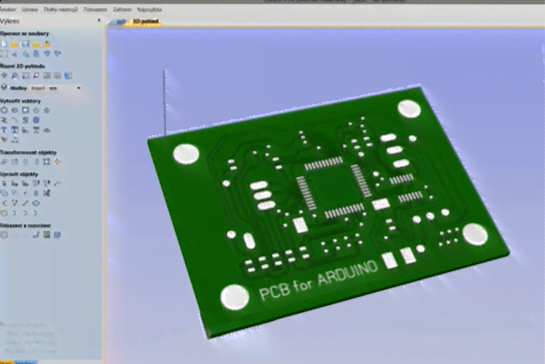545x364 pixels.
Task: Select the Pan tool in 2D view controls
Action: [x=4, y=75]
